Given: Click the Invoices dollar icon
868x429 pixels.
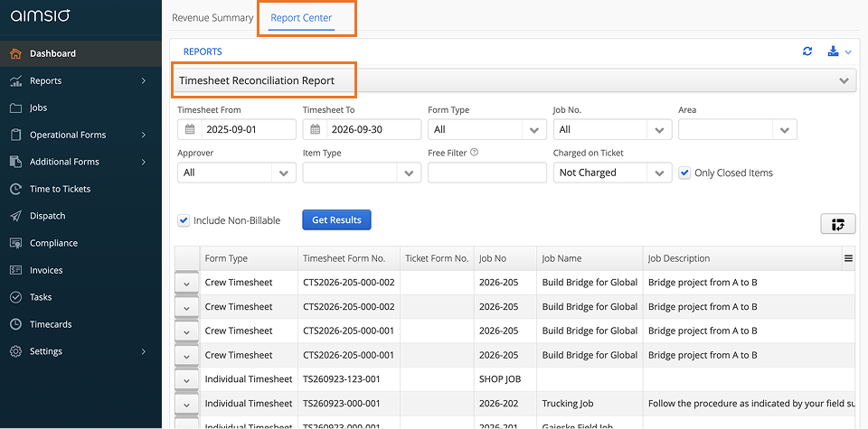Looking at the screenshot, I should 15,270.
